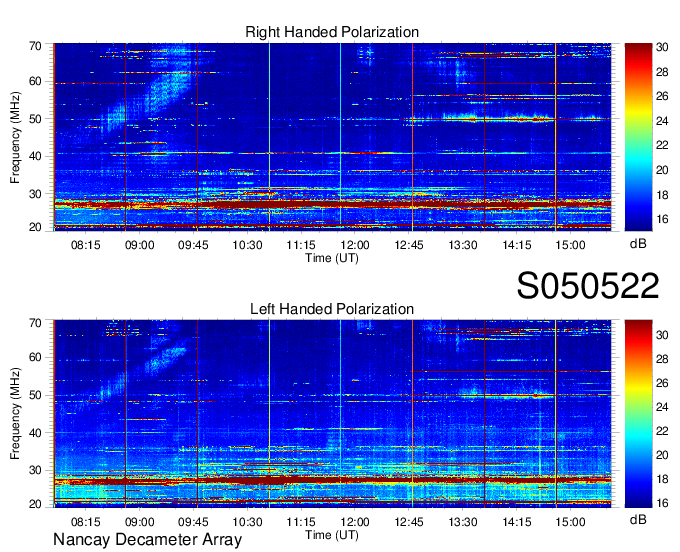Click 70 MHz frequency tick, Left Handed plot
The width and height of the screenshot is (680, 552).
pyautogui.click(x=35, y=323)
